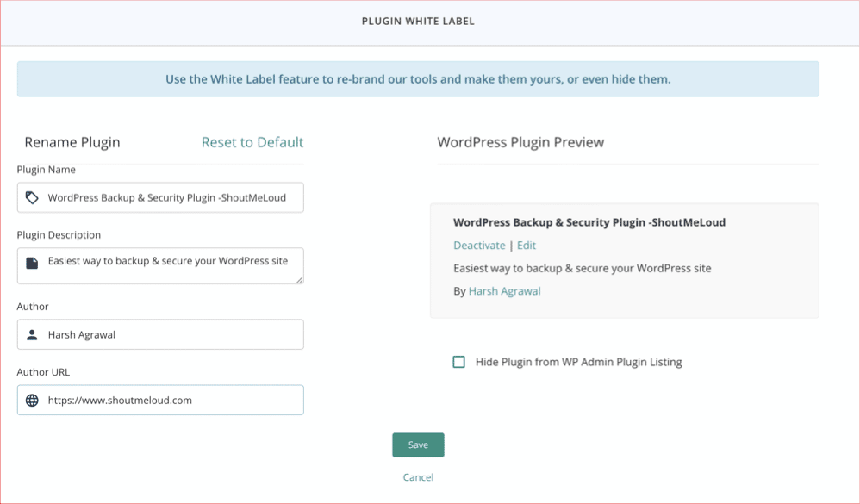860x504 pixels.
Task: Enable Hide Plugin from WP Admin checkbox
Action: click(x=459, y=362)
